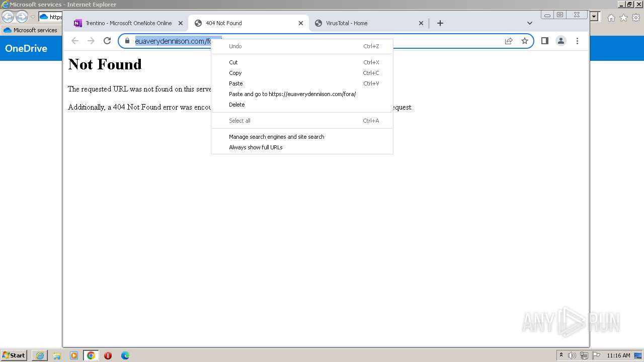Open Chrome profile avatar menu
The width and height of the screenshot is (644, 362).
tap(561, 41)
